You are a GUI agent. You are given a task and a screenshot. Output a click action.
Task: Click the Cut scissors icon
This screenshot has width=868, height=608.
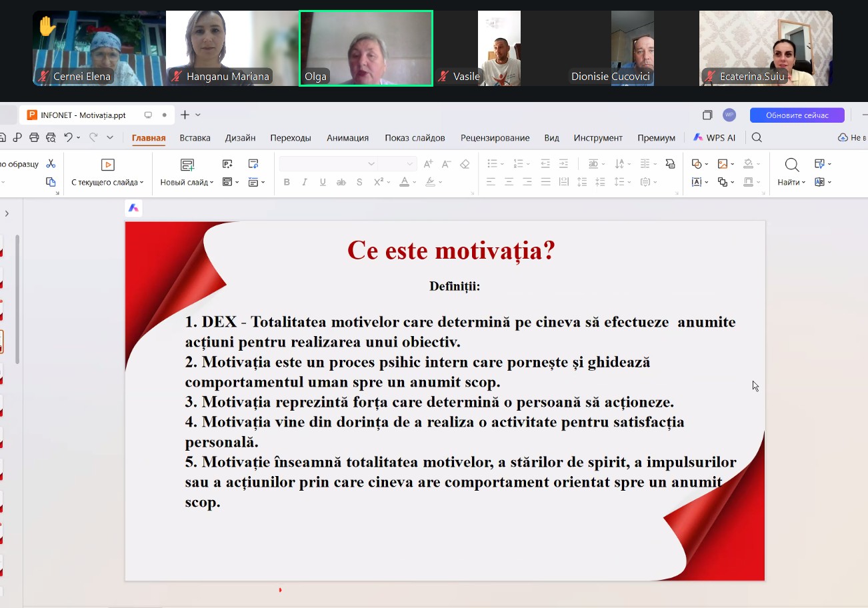pyautogui.click(x=51, y=163)
